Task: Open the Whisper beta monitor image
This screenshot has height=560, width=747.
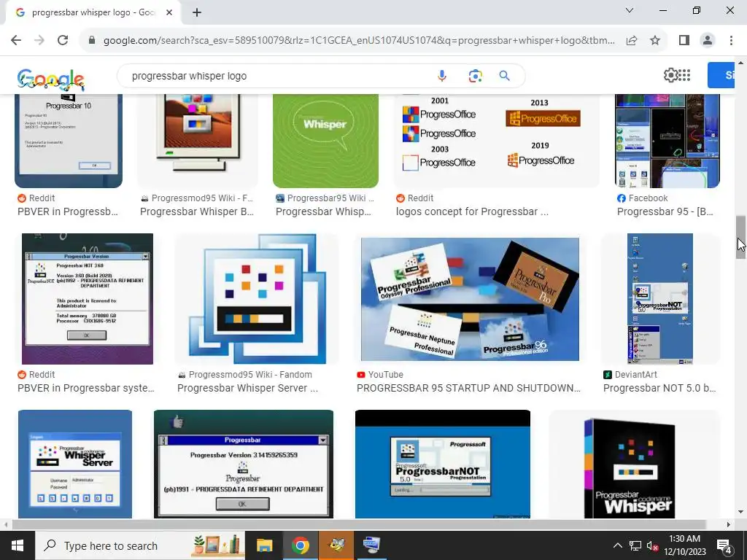Action: [x=198, y=141]
